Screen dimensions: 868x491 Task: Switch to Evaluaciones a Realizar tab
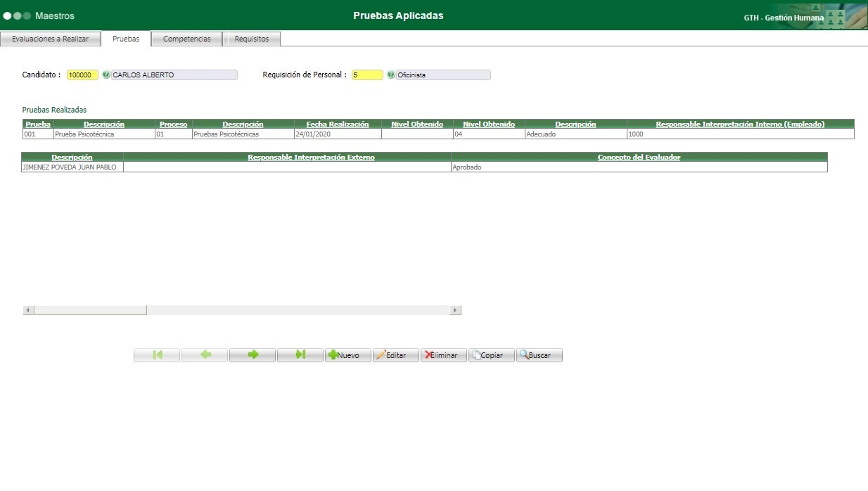(51, 39)
